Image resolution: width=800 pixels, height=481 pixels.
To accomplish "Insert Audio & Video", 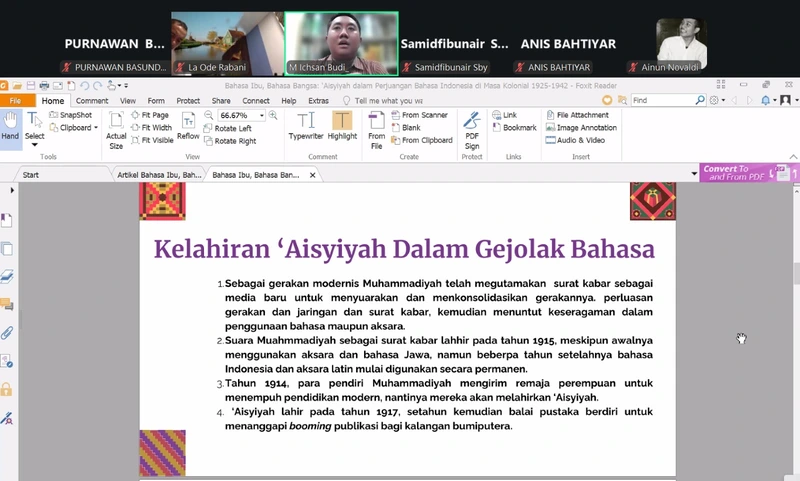I will tap(575, 140).
